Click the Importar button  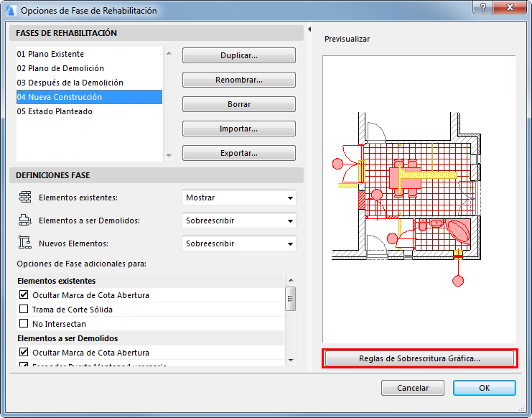click(239, 129)
